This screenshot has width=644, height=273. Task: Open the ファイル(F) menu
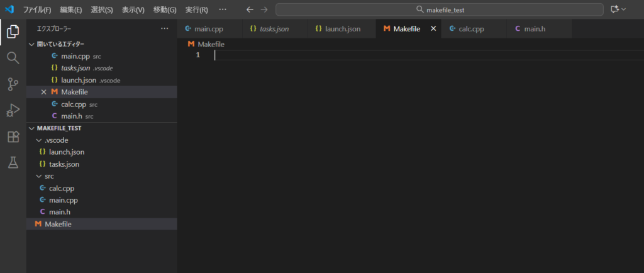click(37, 10)
